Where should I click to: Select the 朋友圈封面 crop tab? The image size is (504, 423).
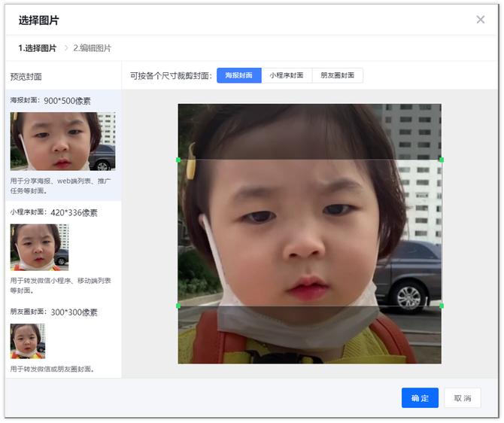pos(337,75)
